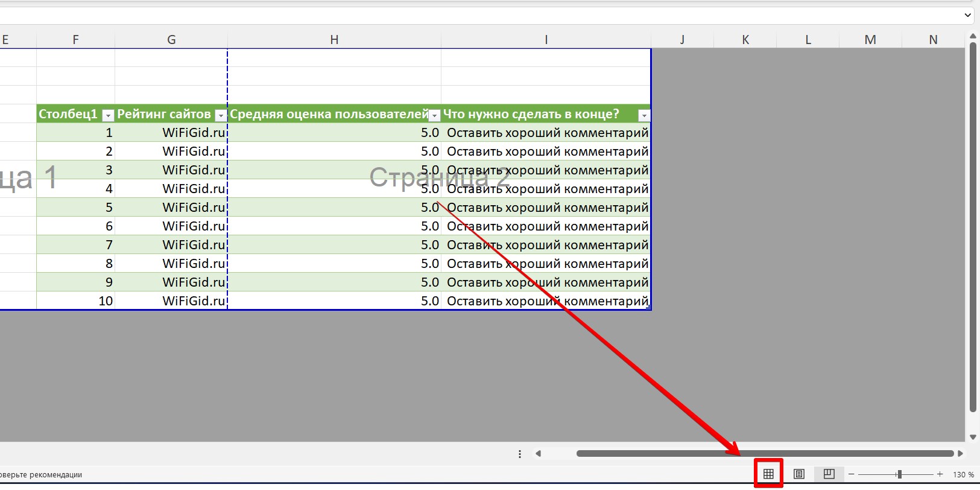Select cell containing number 6 in Столбец1
This screenshot has width=980, height=490.
75,226
